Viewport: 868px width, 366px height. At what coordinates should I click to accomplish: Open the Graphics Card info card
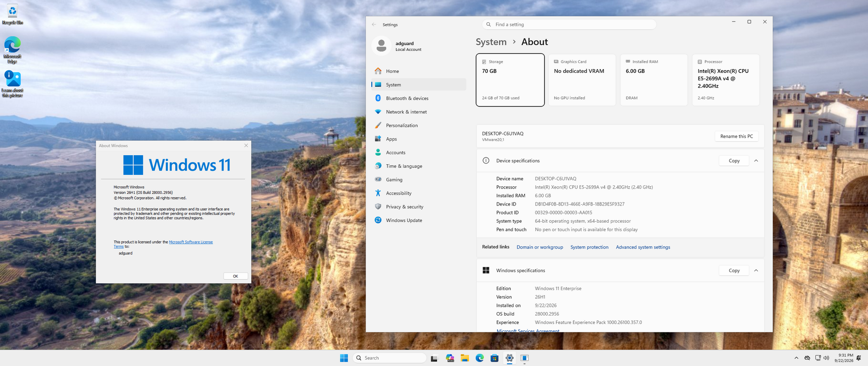582,80
